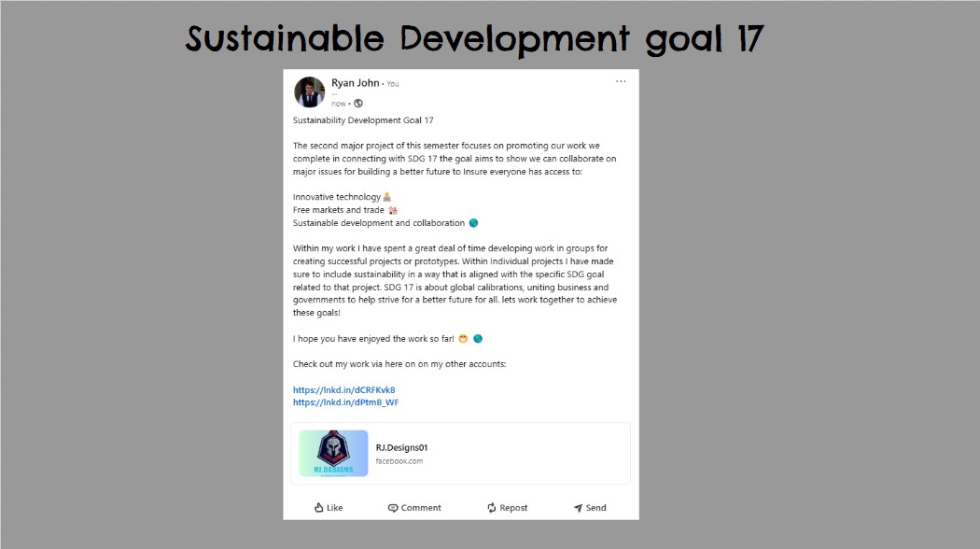
Task: Open the three-dot post options menu
Action: pyautogui.click(x=621, y=81)
